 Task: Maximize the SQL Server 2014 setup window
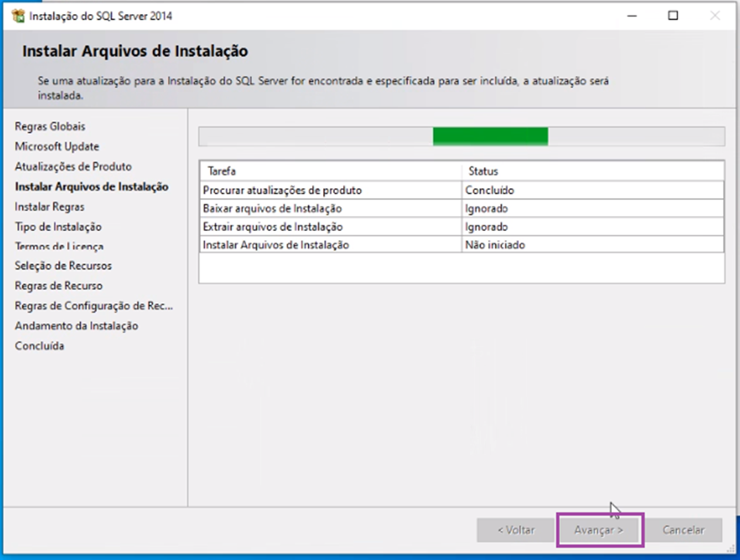[x=673, y=16]
